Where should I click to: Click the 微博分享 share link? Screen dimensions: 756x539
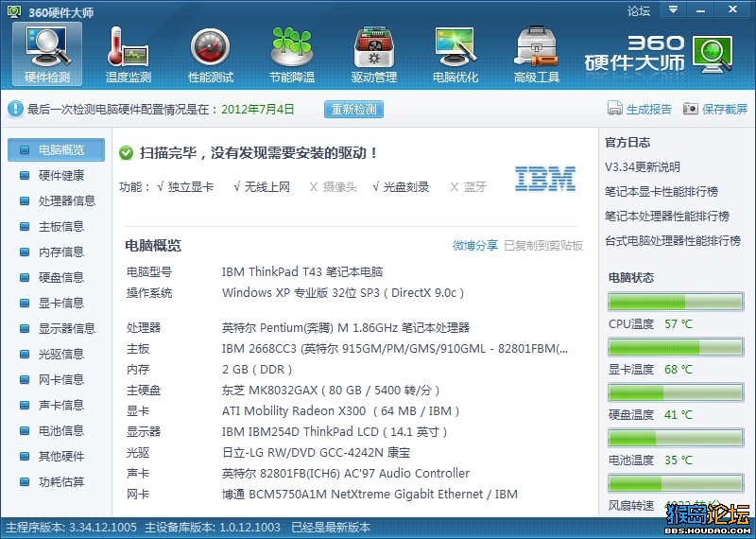475,246
